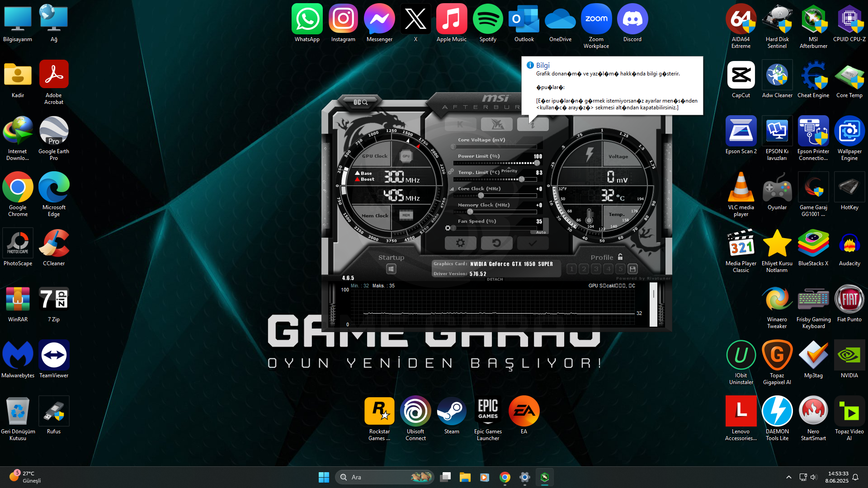Select the Ubisoft Connect shortcut
The height and width of the screenshot is (488, 868).
tap(415, 418)
